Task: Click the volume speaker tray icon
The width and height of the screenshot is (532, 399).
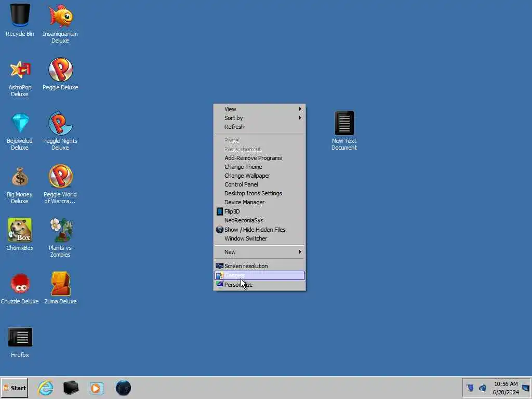Action: (x=483, y=388)
